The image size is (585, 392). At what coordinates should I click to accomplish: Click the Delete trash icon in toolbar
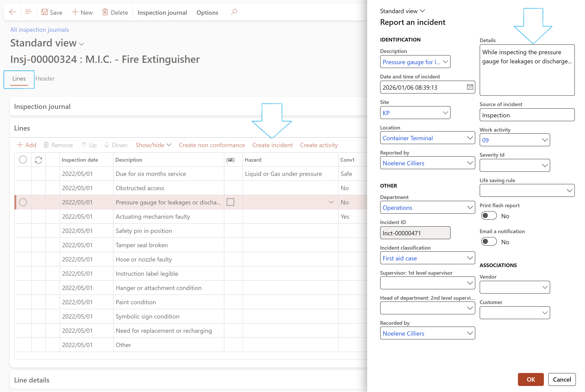[105, 12]
